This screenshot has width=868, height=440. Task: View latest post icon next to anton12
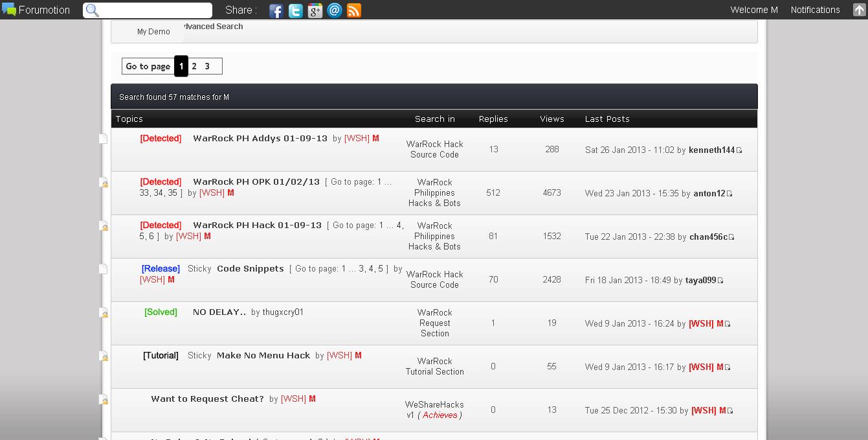[x=729, y=194]
